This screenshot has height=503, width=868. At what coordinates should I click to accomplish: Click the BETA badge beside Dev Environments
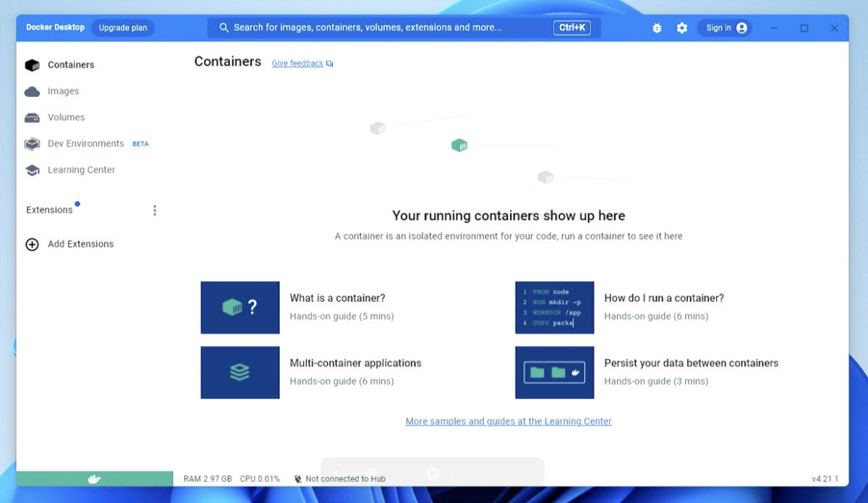click(x=140, y=144)
